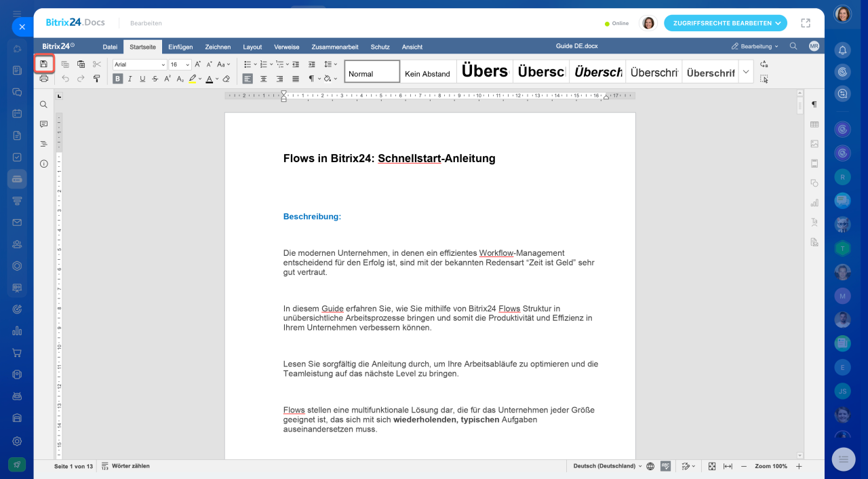The height and width of the screenshot is (479, 868).
Task: Switch to the Zeichnen tab
Action: coord(218,47)
